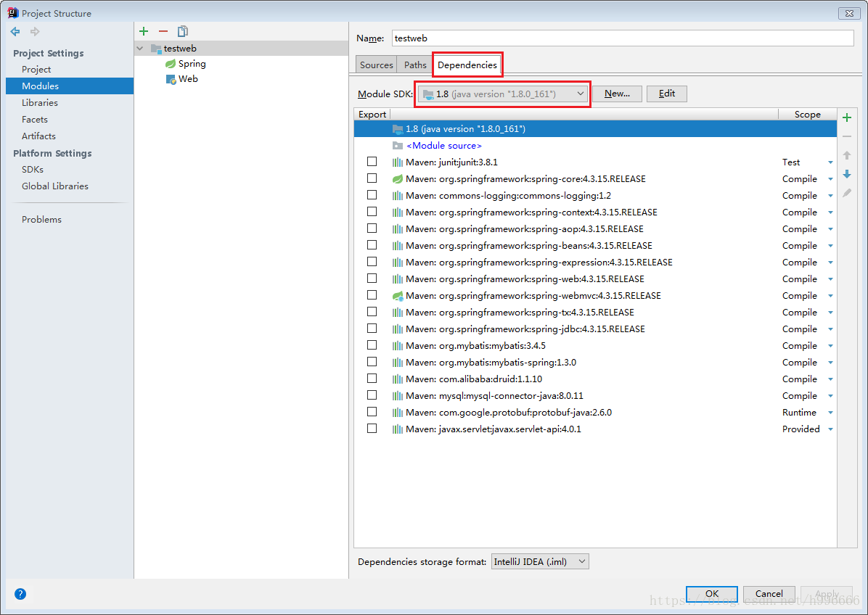Click spring-core library leaf icon
The width and height of the screenshot is (868, 615).
point(398,179)
